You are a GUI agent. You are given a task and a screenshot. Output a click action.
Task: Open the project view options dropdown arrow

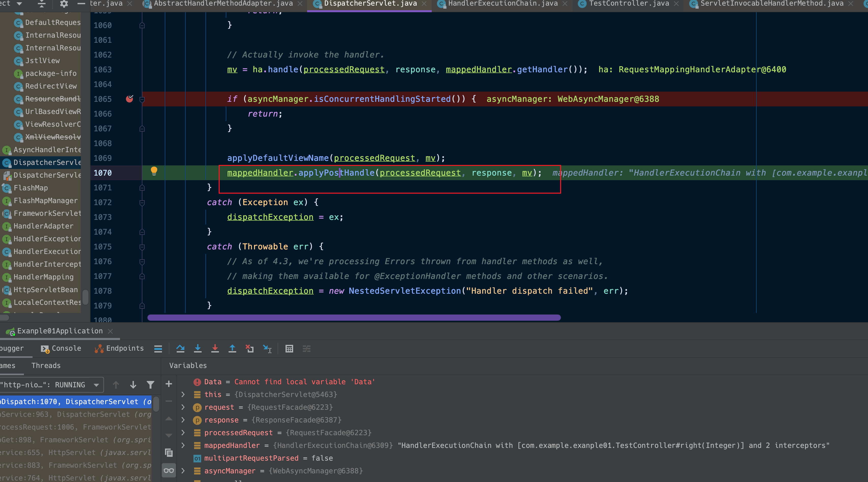coord(19,4)
